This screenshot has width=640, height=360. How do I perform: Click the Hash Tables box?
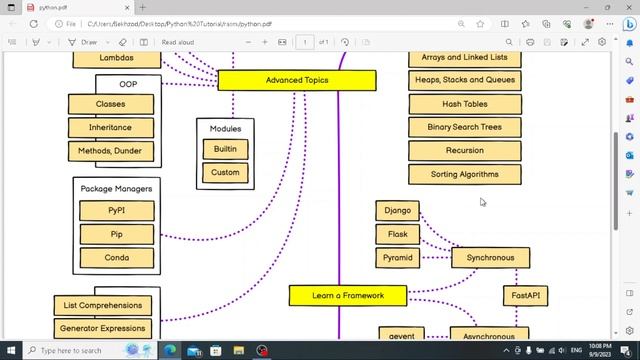[465, 104]
